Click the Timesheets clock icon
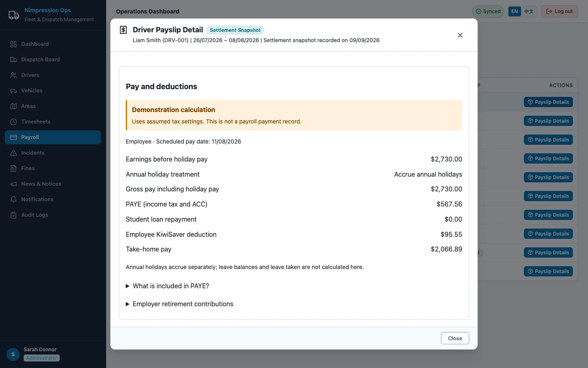The image size is (588, 368). pyautogui.click(x=13, y=122)
